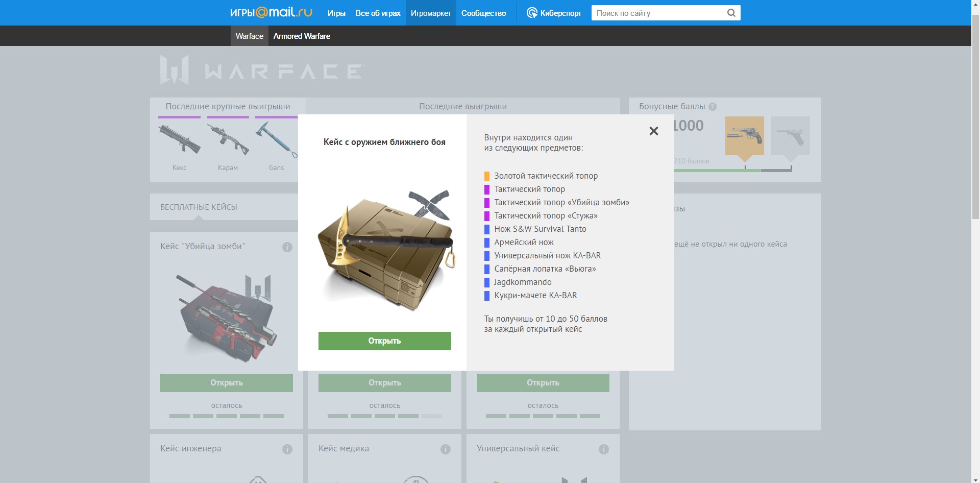Click Нож S&W Survival Tanto entry
The height and width of the screenshot is (483, 980).
540,229
